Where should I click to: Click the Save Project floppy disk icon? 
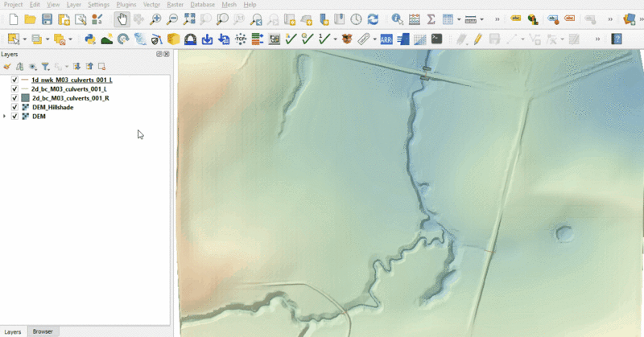47,19
